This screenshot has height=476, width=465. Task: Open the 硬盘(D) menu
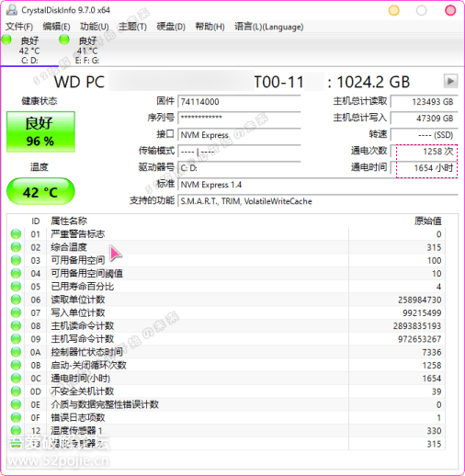(171, 27)
